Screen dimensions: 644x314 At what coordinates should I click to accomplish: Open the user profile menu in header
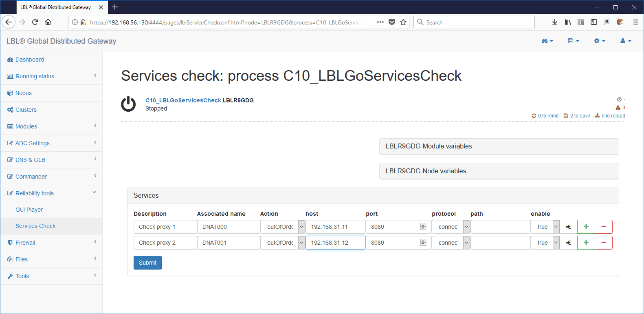pyautogui.click(x=626, y=41)
